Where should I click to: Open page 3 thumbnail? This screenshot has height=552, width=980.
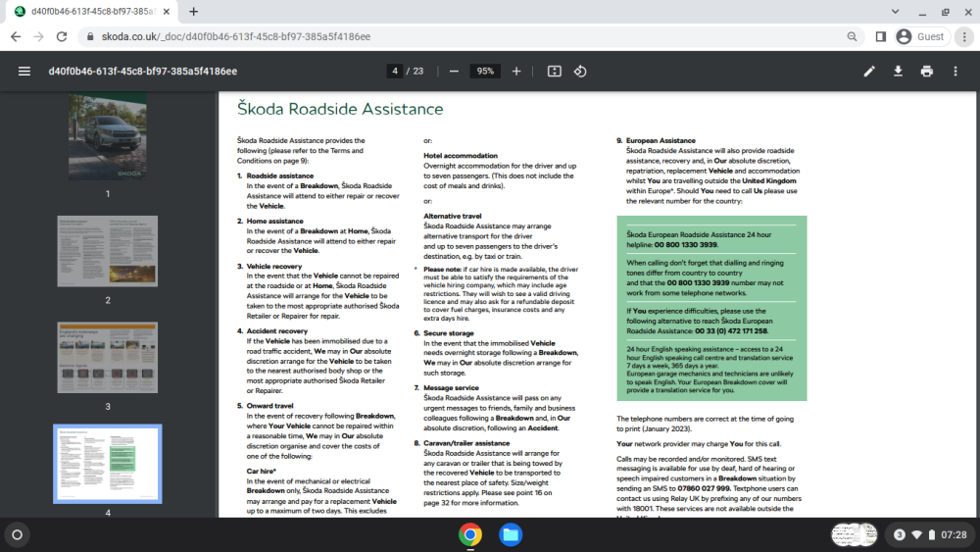108,358
